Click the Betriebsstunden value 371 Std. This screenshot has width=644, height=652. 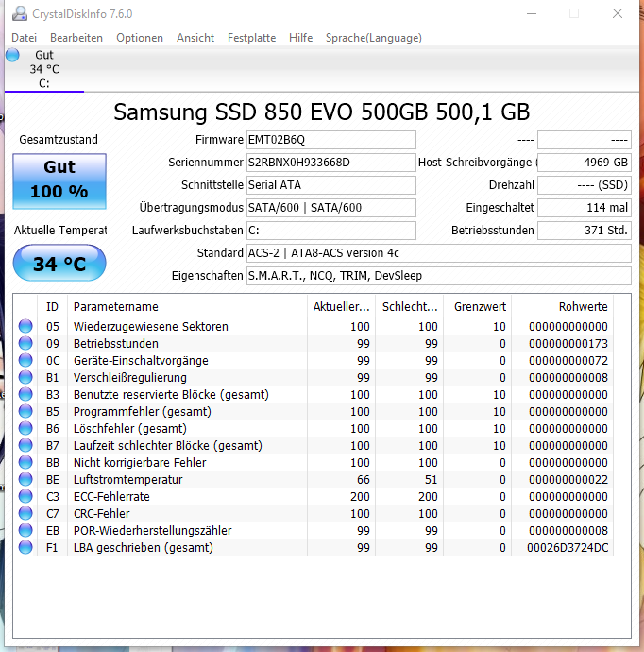(x=585, y=231)
